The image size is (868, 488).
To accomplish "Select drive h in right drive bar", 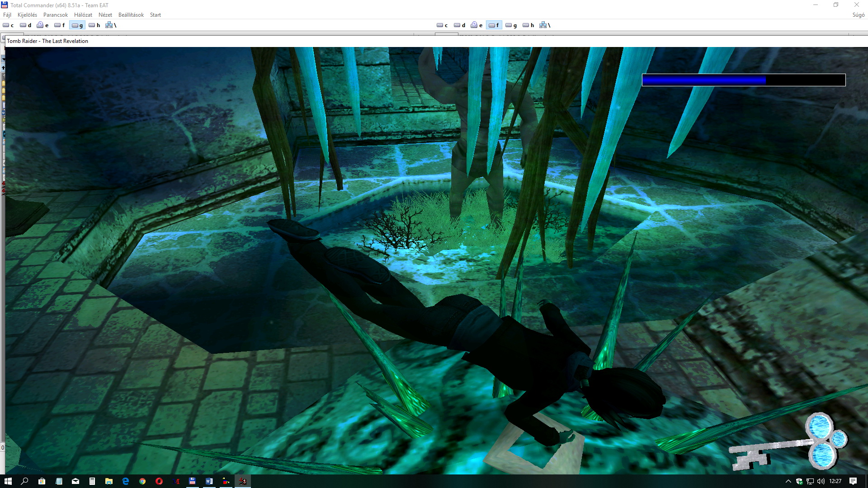I will pyautogui.click(x=528, y=25).
